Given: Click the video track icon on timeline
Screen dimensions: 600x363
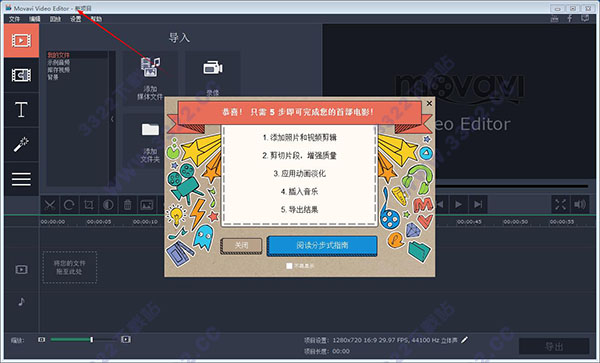Looking at the screenshot, I should (x=21, y=270).
